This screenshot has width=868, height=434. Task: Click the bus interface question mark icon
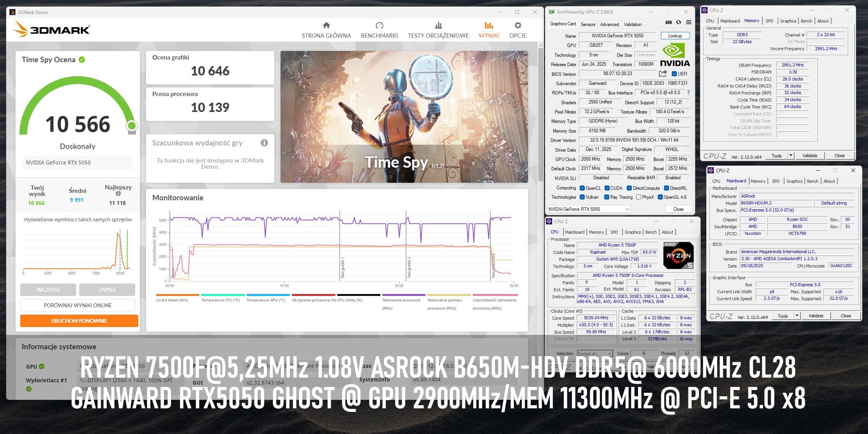pyautogui.click(x=688, y=93)
